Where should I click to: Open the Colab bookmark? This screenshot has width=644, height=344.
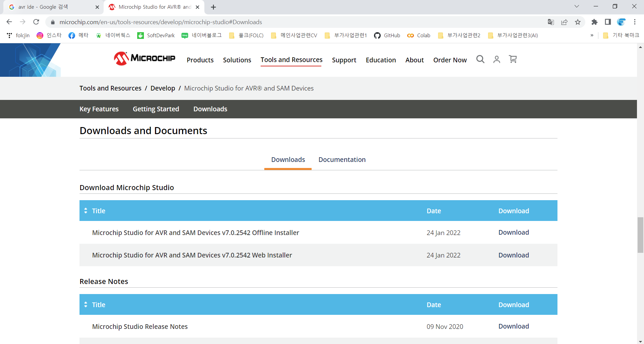(x=419, y=35)
